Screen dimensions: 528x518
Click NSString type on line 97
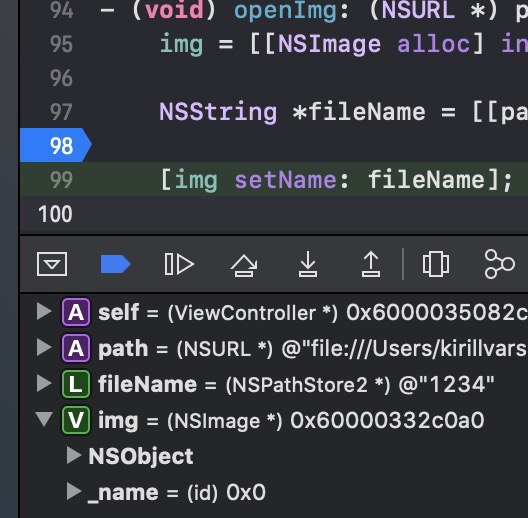218,112
